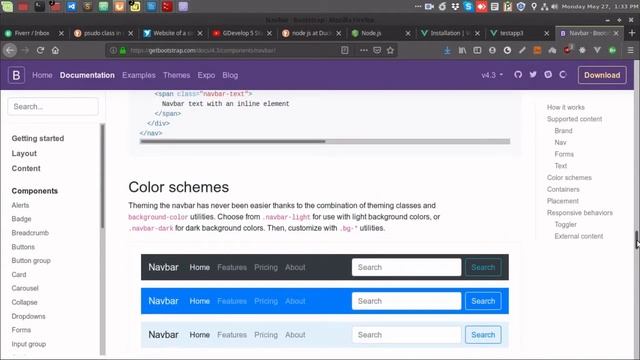The image size is (640, 360).
Task: Click the docs sidebar Search field
Action: click(x=53, y=107)
